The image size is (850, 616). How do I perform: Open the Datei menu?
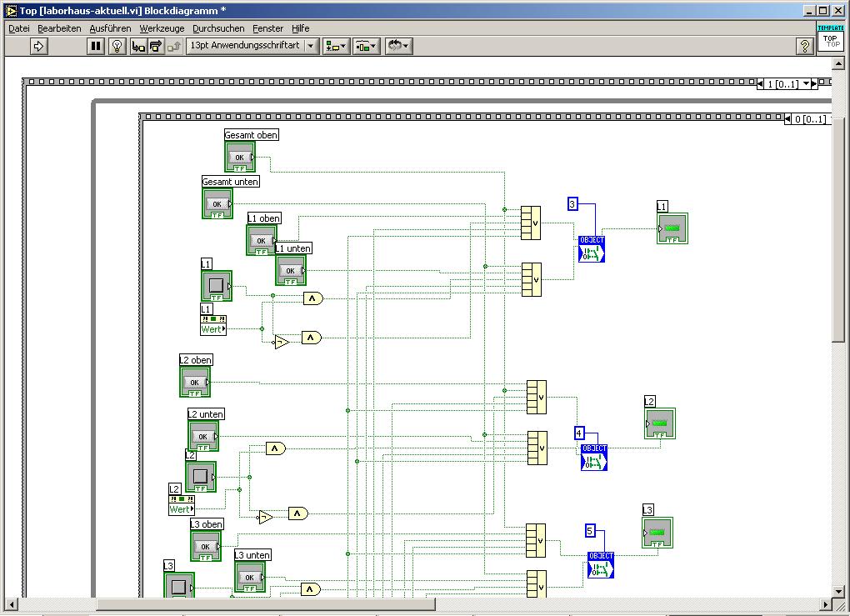(x=19, y=28)
